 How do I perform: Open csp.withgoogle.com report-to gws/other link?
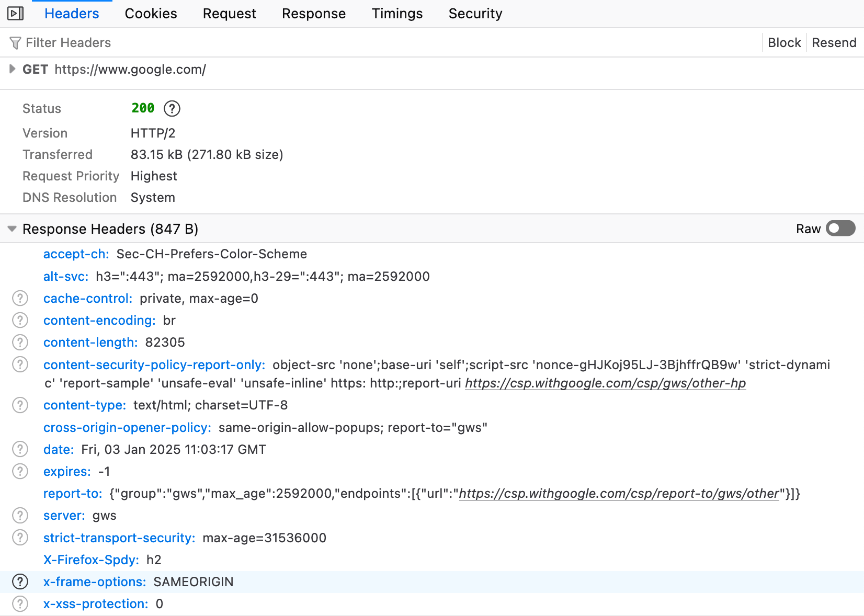pos(619,494)
